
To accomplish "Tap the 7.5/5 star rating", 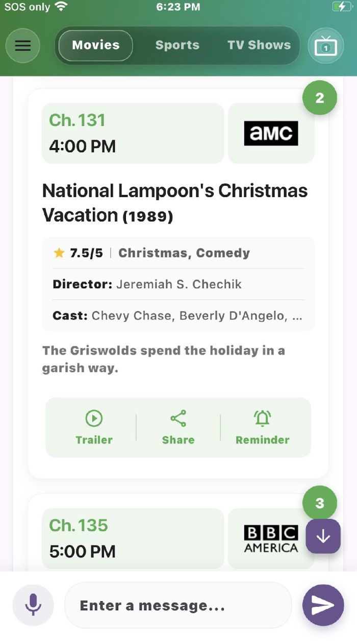I will click(79, 253).
